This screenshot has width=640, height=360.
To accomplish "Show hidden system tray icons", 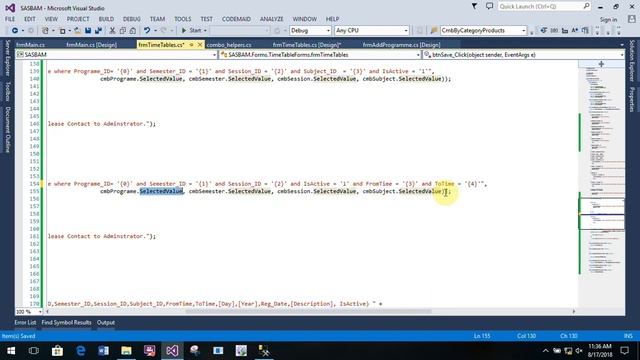I will pos(545,351).
